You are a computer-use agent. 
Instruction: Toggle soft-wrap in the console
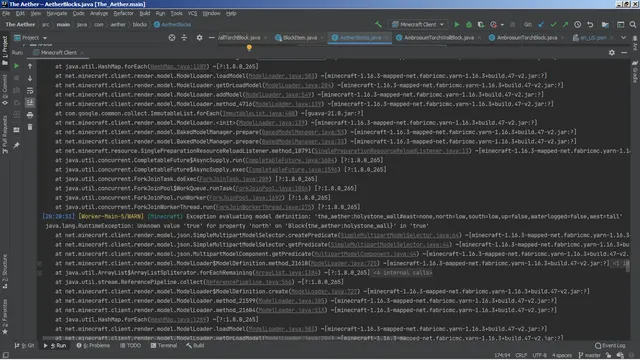coord(30,90)
